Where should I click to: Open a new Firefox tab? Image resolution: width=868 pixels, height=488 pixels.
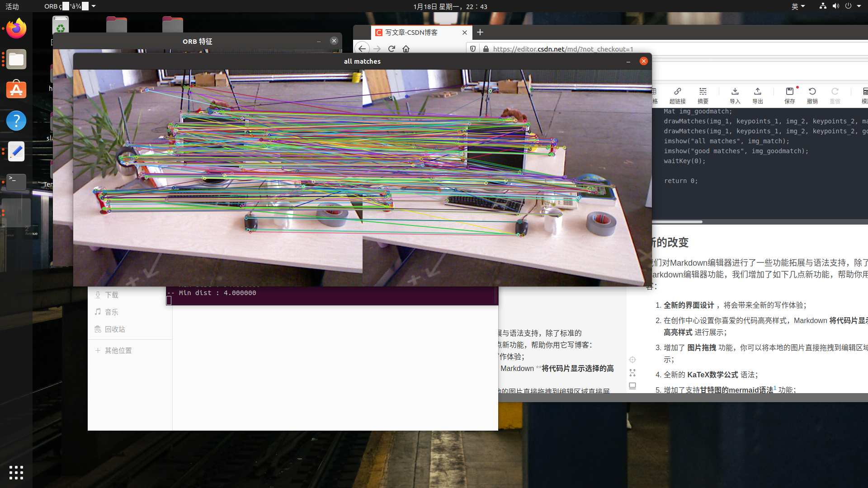tap(480, 32)
